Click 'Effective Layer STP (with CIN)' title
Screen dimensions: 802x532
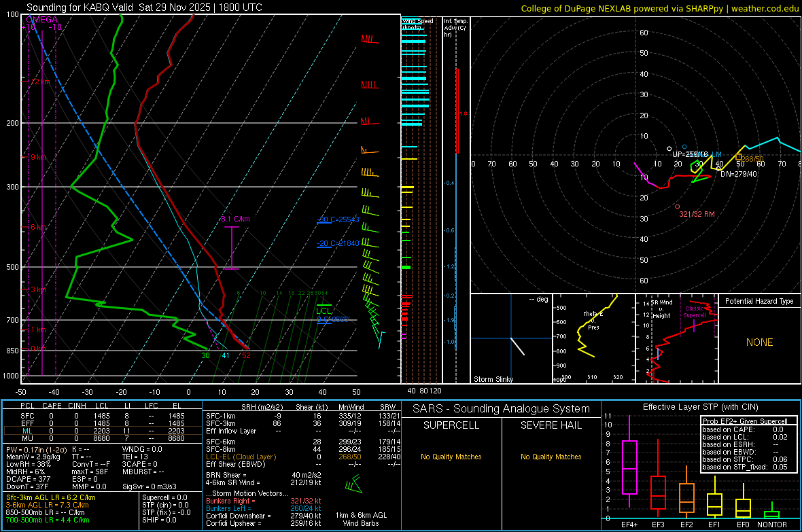click(700, 407)
